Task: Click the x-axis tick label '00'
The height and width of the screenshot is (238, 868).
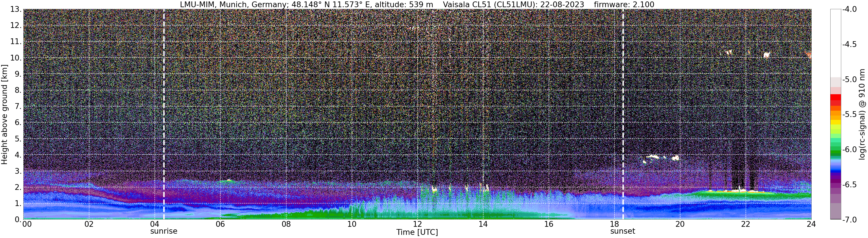Action: tap(27, 224)
